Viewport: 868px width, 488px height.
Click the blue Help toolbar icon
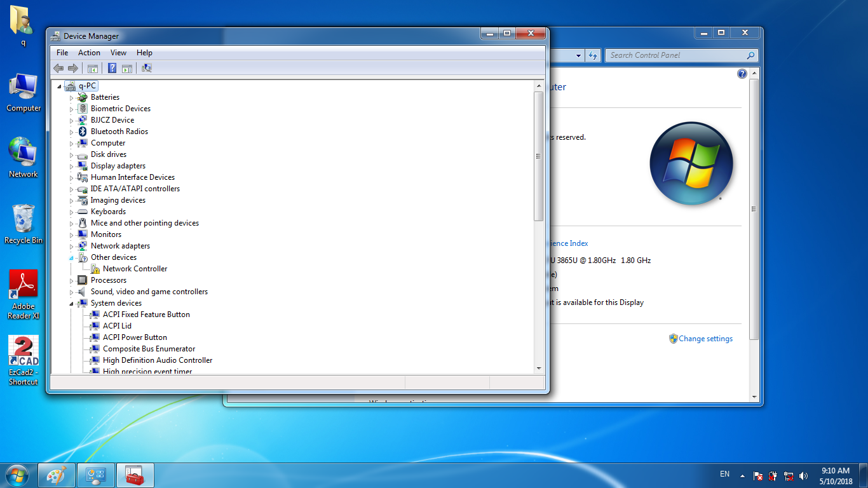click(112, 68)
